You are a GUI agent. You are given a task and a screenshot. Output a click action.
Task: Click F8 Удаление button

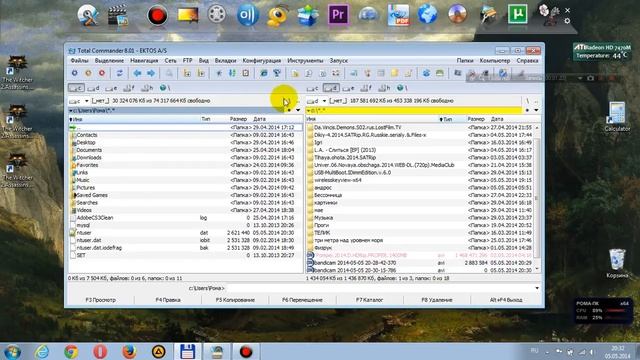pos(437,300)
